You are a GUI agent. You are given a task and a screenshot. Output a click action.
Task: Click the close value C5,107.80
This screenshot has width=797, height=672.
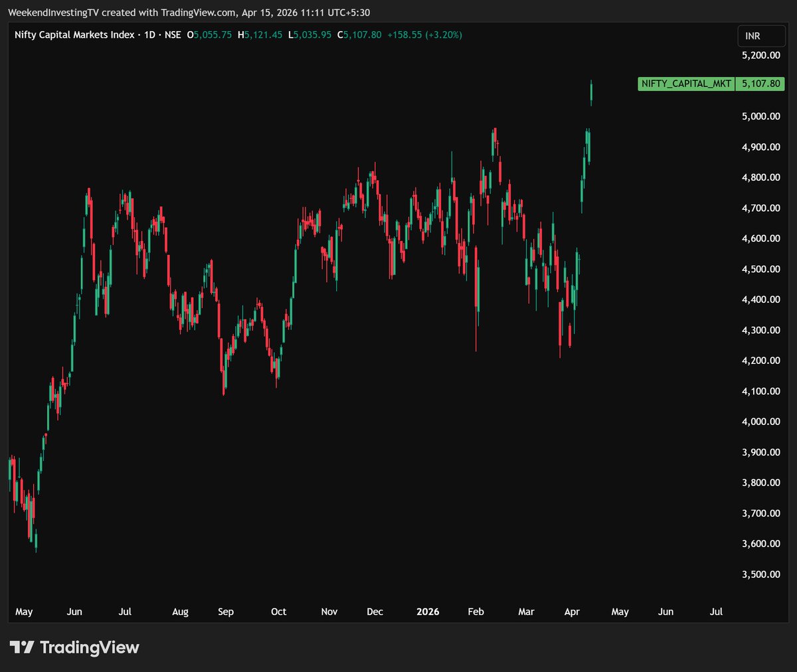(x=359, y=35)
